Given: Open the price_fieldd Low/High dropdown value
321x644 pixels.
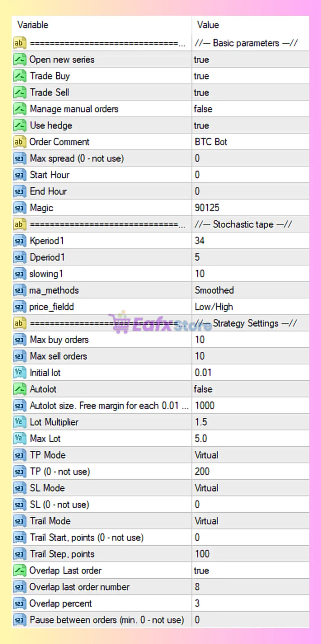Looking at the screenshot, I should [214, 307].
